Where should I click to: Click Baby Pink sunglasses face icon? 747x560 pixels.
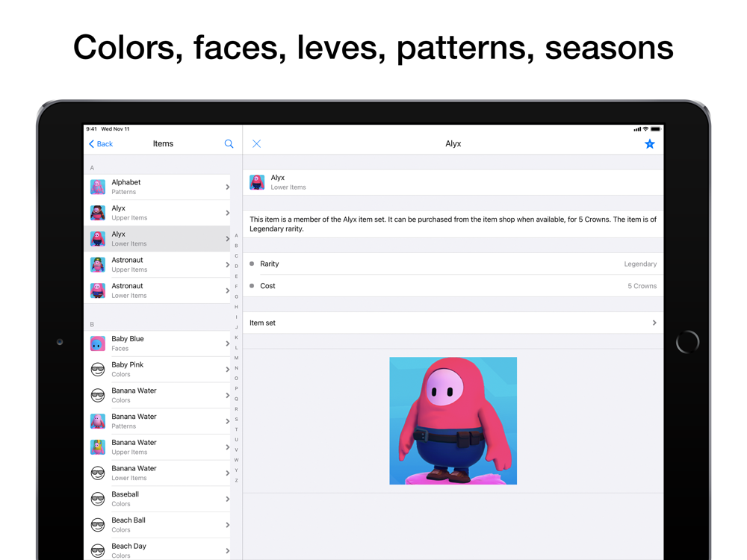point(98,370)
